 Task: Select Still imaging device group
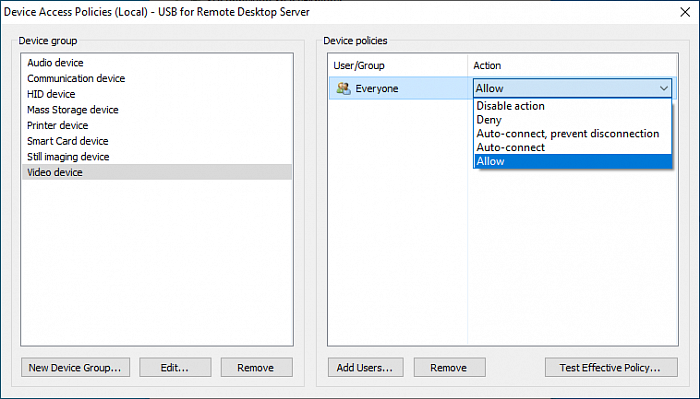[x=157, y=157]
